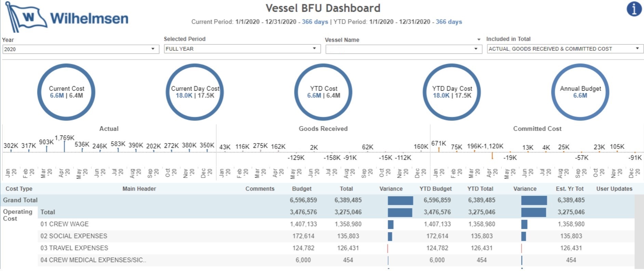Viewport: 644px width, 271px height.
Task: Select the Annual Budget circle
Action: pyautogui.click(x=580, y=92)
